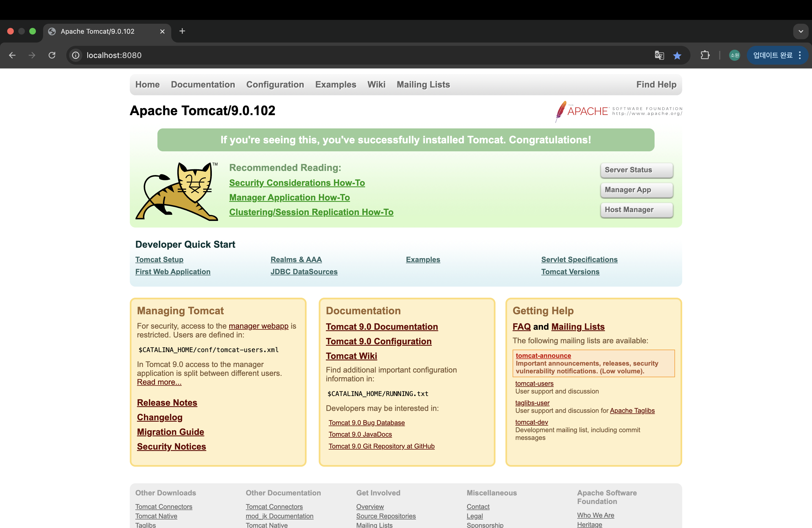Open Tomcat 9.0 Documentation link

point(382,327)
